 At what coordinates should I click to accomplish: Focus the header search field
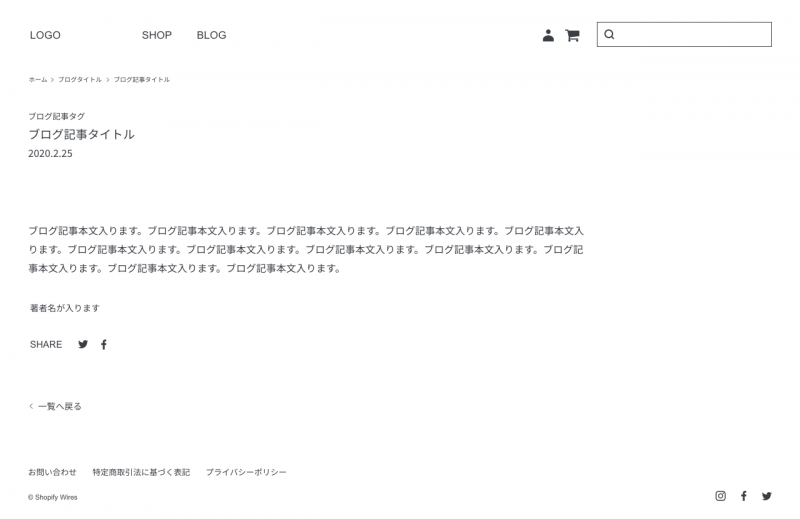pyautogui.click(x=684, y=34)
